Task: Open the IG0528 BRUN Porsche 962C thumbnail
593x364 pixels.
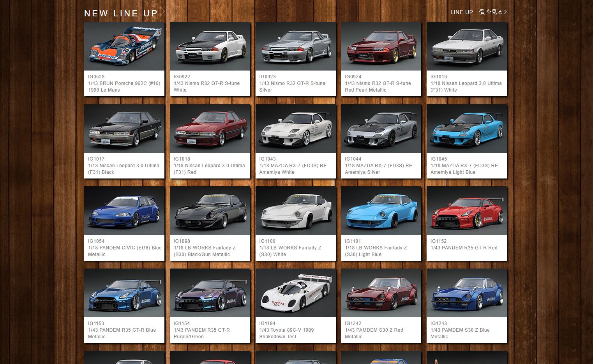Action: [x=124, y=46]
